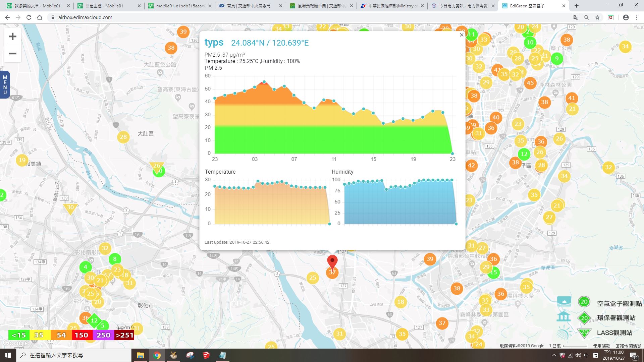Viewport: 644px width, 362px height.
Task: Select the purple 250 color scale swatch
Action: [103, 335]
